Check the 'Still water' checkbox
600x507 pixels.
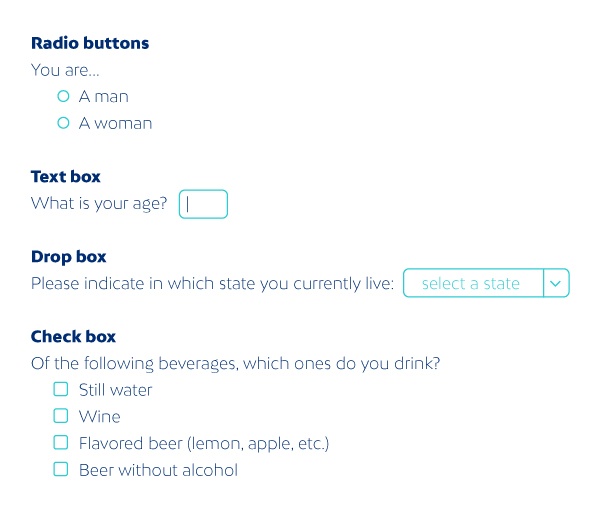point(61,389)
